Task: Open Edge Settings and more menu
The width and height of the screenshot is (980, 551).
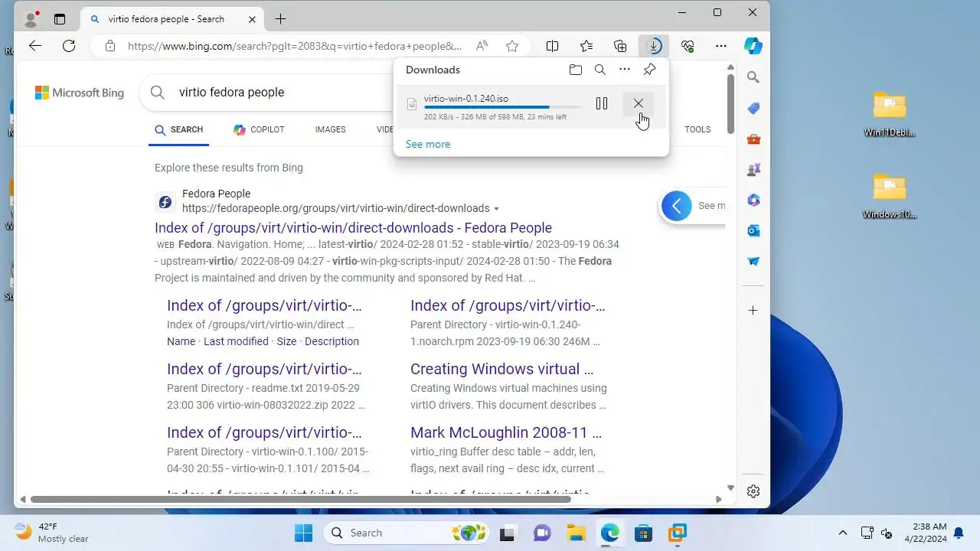Action: 721,46
